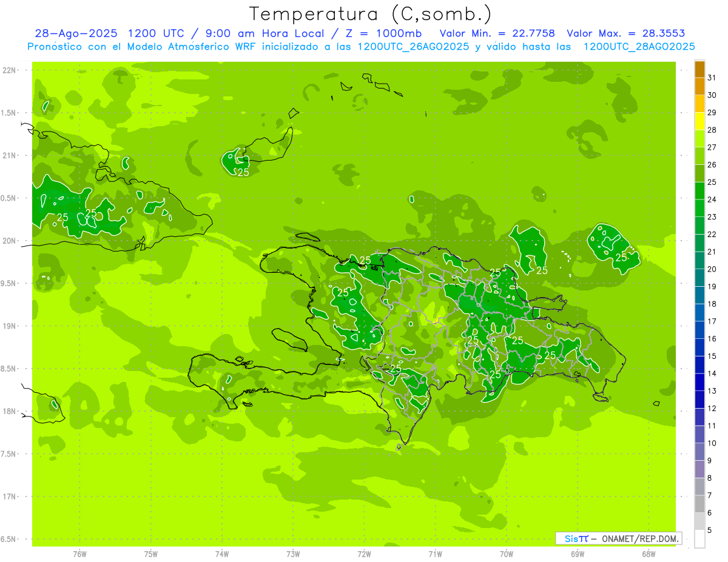The width and height of the screenshot is (728, 562).
Task: Click the "70W" longitude axis label
Action: pos(507,554)
